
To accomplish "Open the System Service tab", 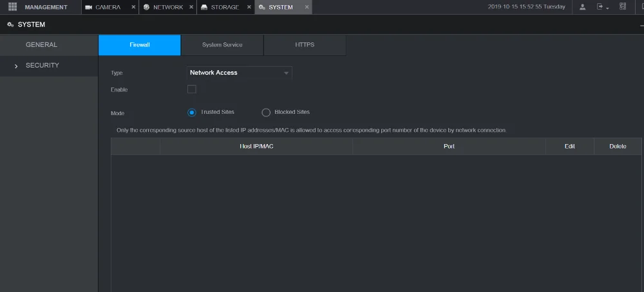I will coord(222,45).
